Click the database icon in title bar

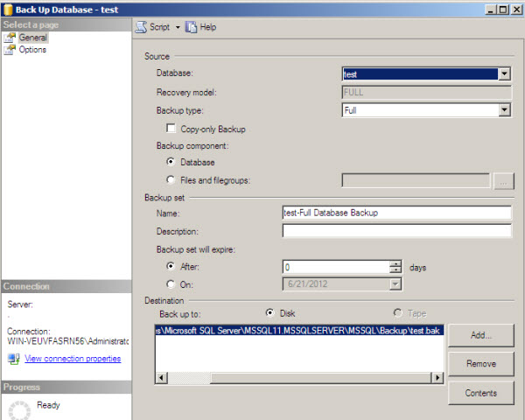[x=8, y=10]
